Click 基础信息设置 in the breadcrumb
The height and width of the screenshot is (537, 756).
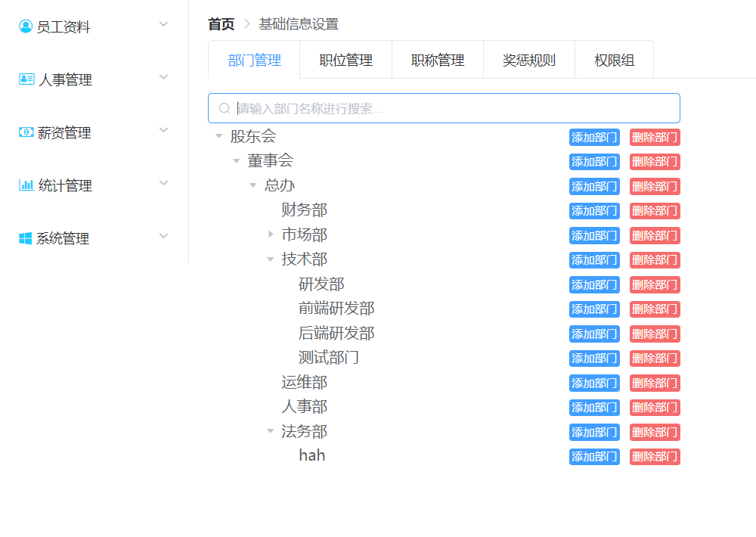point(299,23)
